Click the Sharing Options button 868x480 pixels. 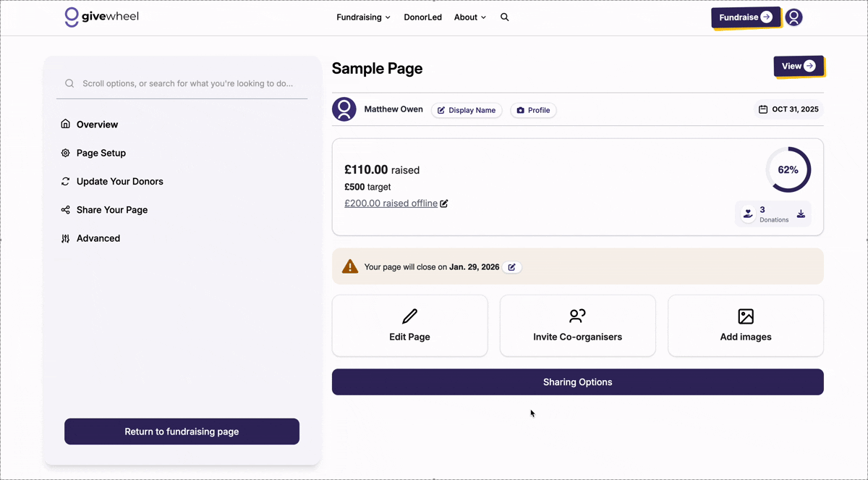577,382
